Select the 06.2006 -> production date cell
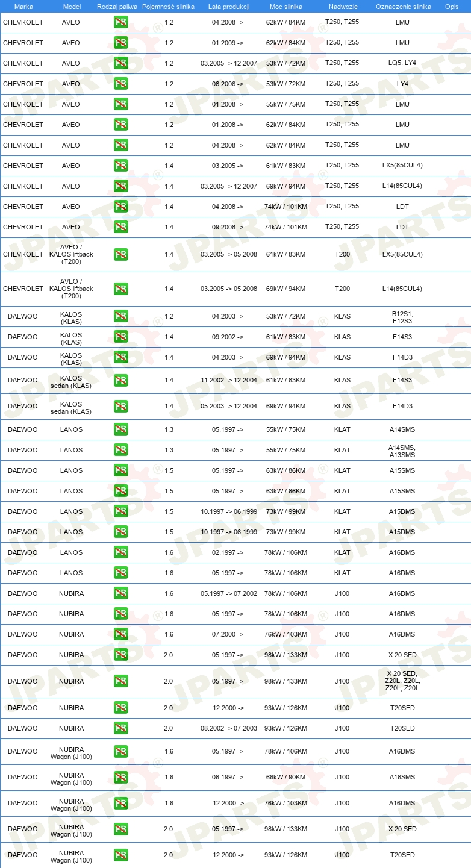This screenshot has width=471, height=868. pos(228,84)
